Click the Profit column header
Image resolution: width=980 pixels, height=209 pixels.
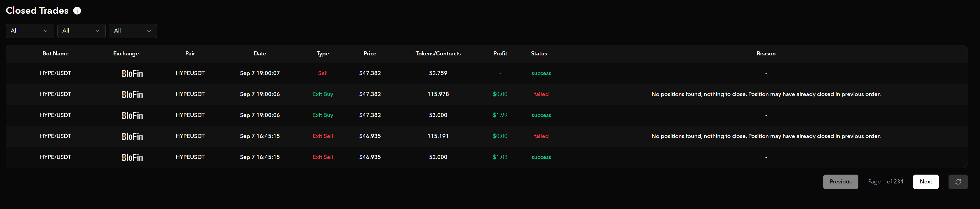click(x=500, y=54)
